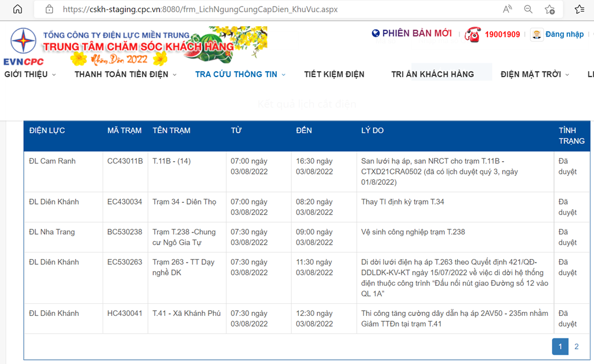The width and height of the screenshot is (594, 364).
Task: Open the TRA CỨU THÔNG TIN dropdown
Action: pos(240,74)
